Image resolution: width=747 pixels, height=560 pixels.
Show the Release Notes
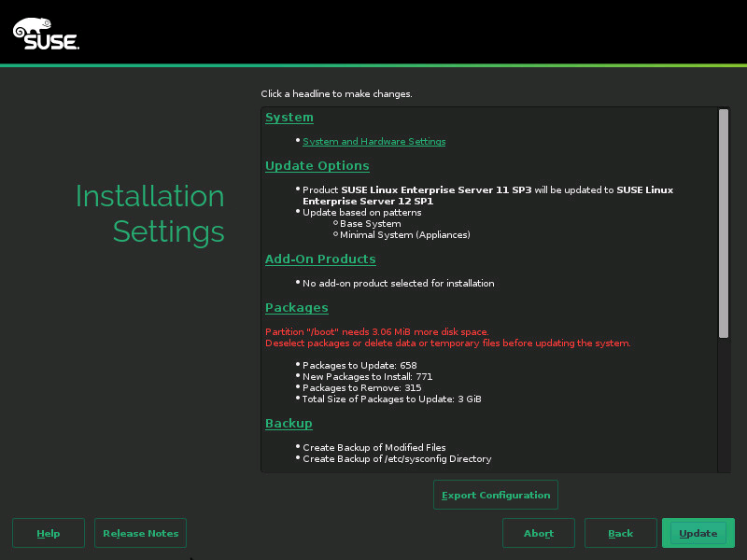(140, 533)
